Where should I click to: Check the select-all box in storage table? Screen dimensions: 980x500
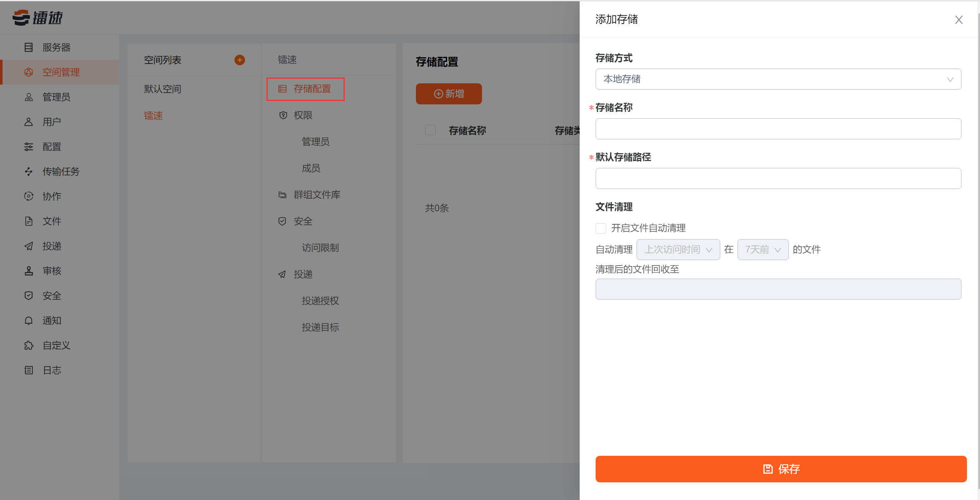point(430,130)
